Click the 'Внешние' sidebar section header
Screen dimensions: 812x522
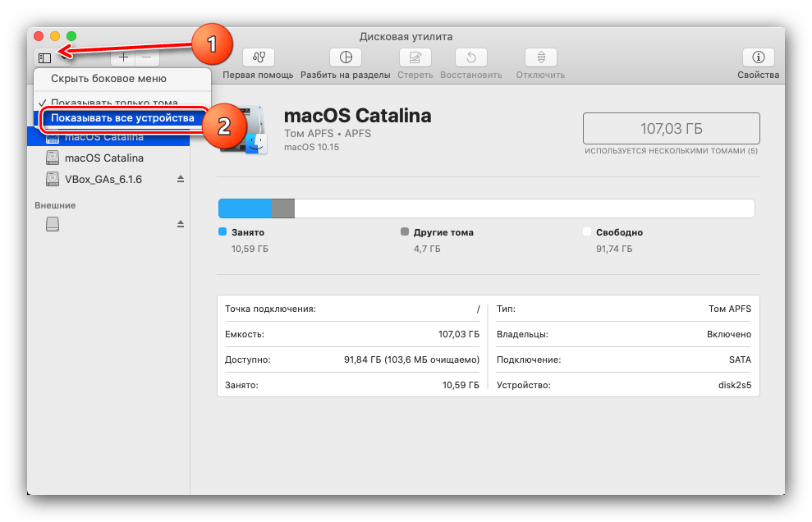(55, 205)
